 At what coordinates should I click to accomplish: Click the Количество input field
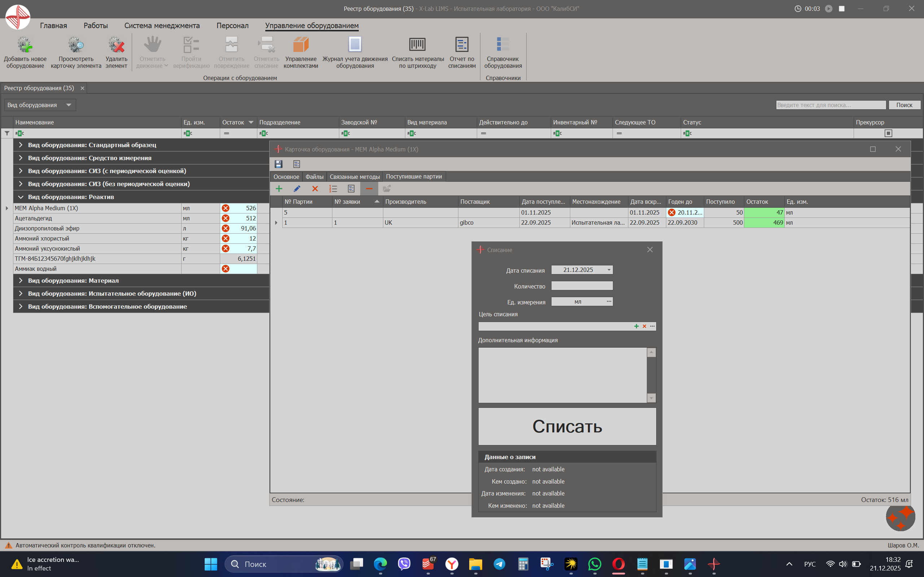(581, 286)
